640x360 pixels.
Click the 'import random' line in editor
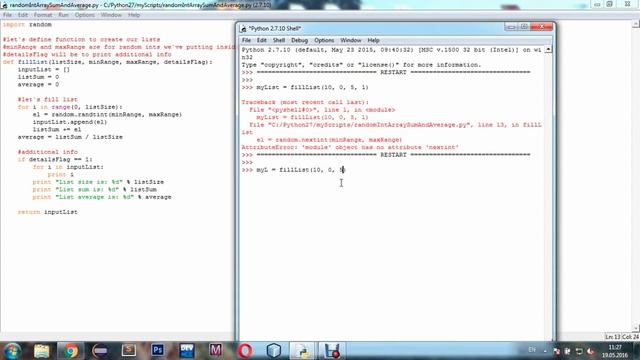(x=27, y=24)
